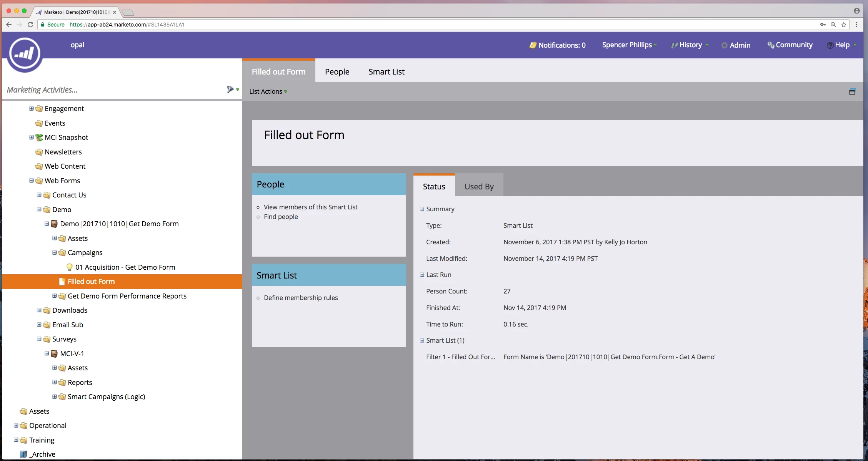Screen dimensions: 868x461
Task: Collapse the Smart List (1) section toggle
Action: pos(422,340)
